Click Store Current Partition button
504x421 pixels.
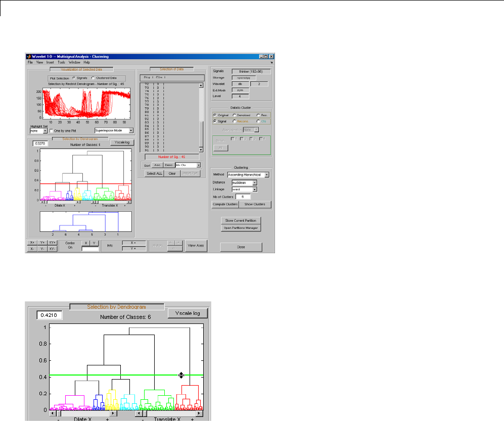coord(241,221)
